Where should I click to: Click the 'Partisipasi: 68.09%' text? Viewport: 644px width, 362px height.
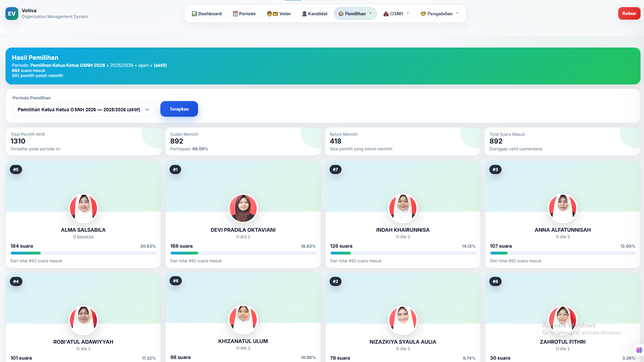click(x=189, y=149)
